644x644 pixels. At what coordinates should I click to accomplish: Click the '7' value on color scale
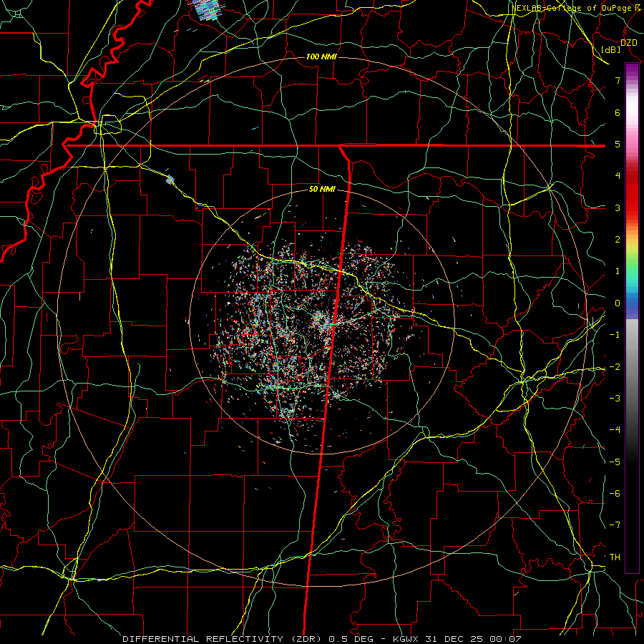618,80
